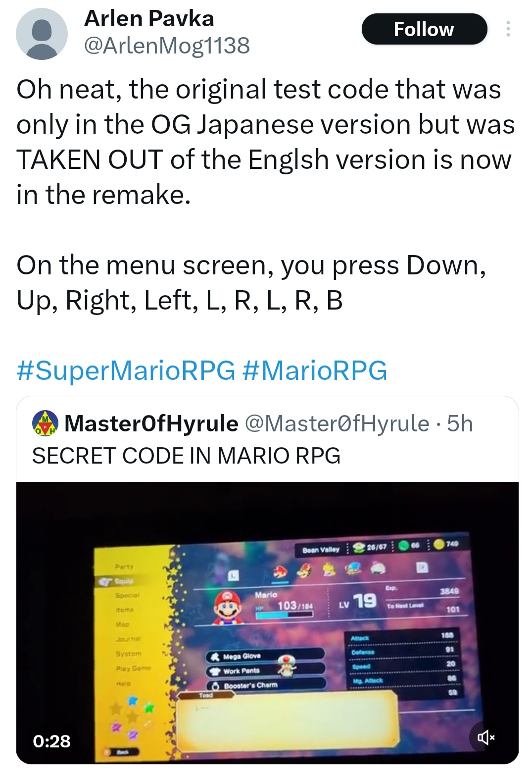Open the MasterOfHyrule display name
532x783 pixels.
pyautogui.click(x=151, y=423)
